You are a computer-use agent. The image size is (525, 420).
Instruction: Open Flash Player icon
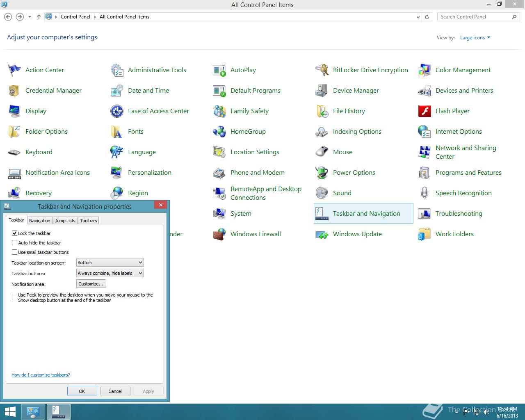[425, 111]
